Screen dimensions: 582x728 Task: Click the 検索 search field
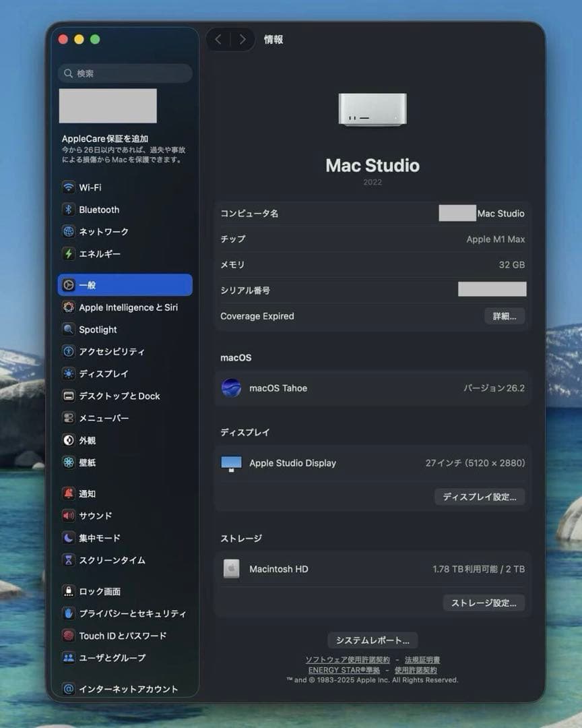[x=124, y=73]
